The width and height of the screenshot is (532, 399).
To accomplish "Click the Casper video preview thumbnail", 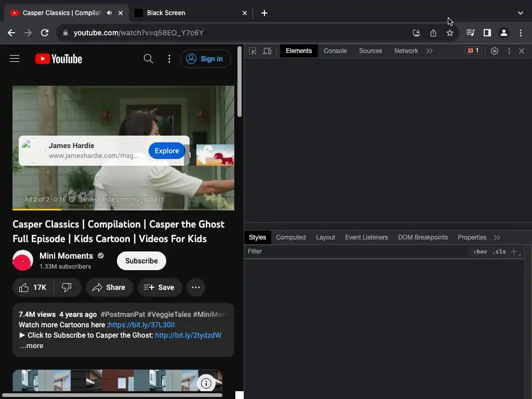I will pos(215,155).
